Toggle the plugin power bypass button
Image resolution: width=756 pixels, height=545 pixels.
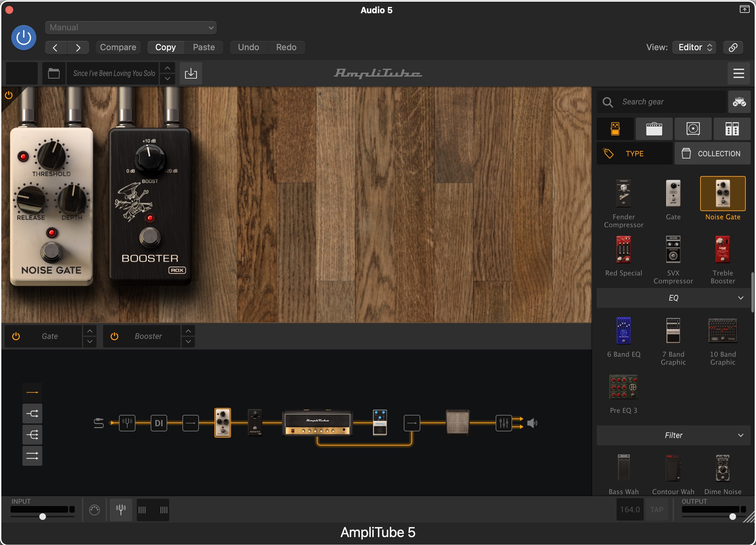point(24,37)
